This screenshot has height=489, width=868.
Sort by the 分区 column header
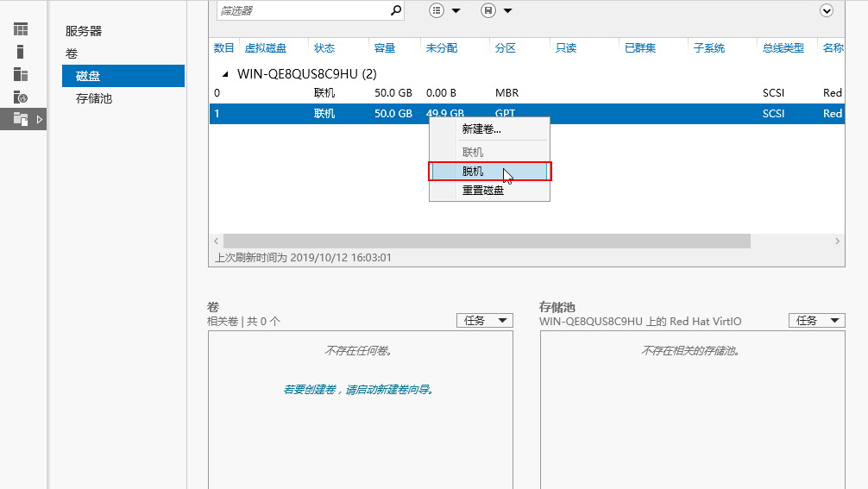coord(506,48)
